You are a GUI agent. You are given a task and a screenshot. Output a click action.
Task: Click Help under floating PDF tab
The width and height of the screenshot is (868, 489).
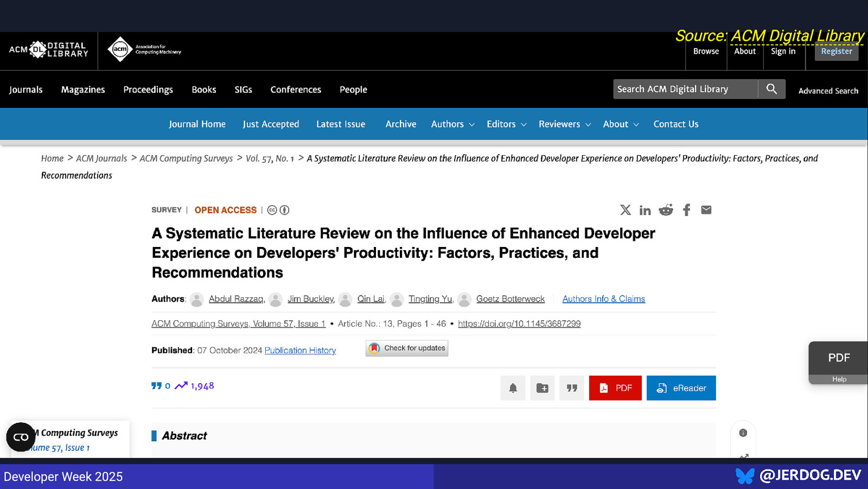(x=839, y=379)
